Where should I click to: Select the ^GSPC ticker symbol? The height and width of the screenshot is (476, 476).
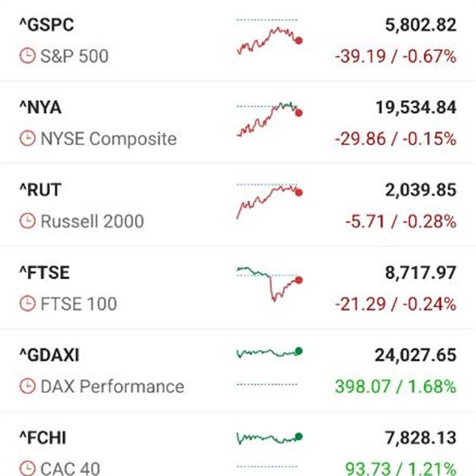pos(47,25)
